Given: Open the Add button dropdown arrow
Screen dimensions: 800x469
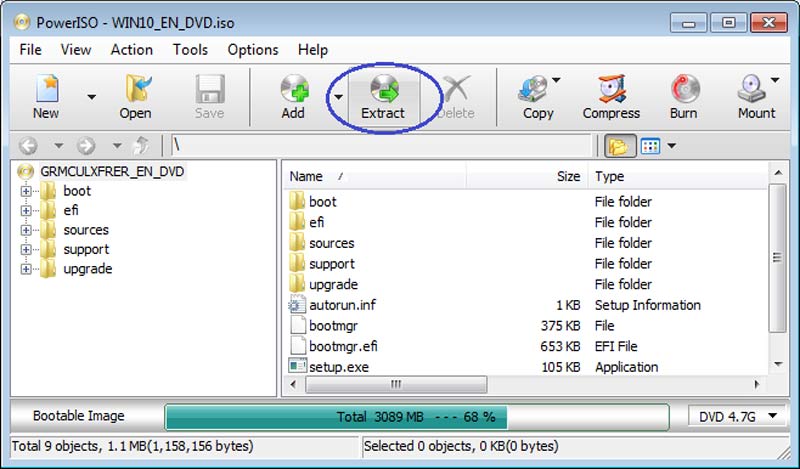Looking at the screenshot, I should [338, 97].
